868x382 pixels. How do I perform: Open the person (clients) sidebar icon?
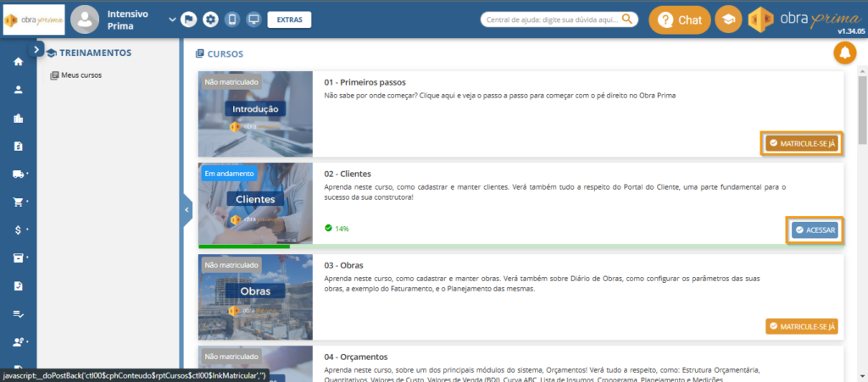point(19,90)
